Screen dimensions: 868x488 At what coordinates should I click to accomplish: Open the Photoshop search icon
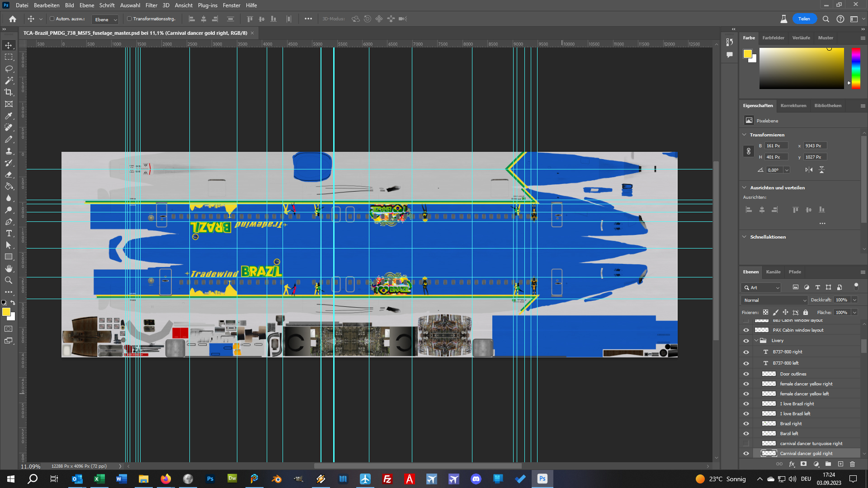click(x=826, y=19)
